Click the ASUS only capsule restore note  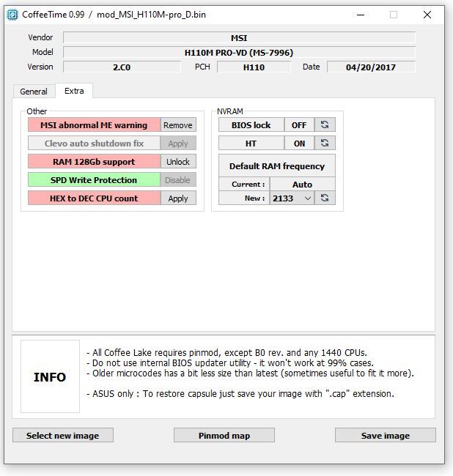tap(240, 394)
